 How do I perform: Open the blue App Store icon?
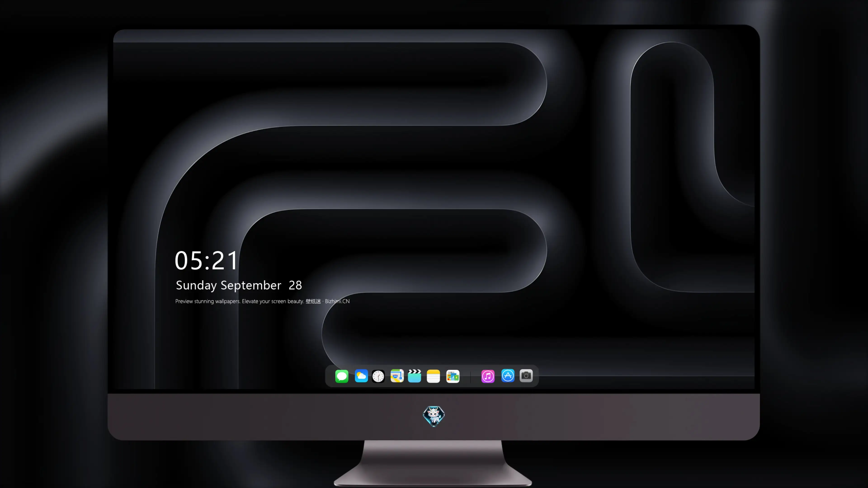click(508, 375)
